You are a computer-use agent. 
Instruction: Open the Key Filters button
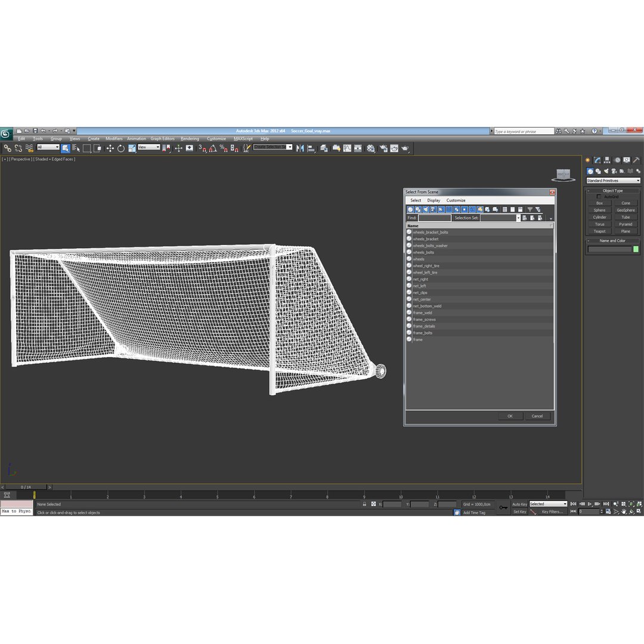click(552, 512)
